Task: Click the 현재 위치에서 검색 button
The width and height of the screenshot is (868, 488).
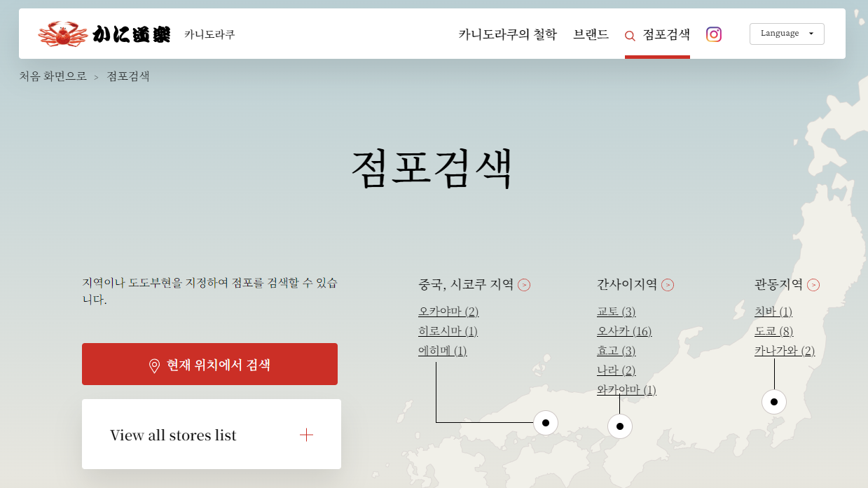Action: tap(209, 363)
